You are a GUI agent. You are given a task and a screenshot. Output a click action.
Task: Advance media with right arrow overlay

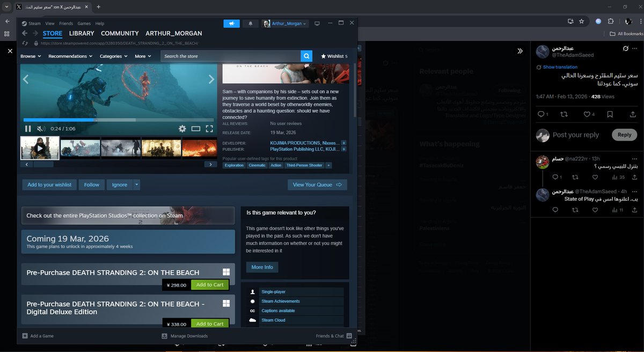[x=211, y=79]
